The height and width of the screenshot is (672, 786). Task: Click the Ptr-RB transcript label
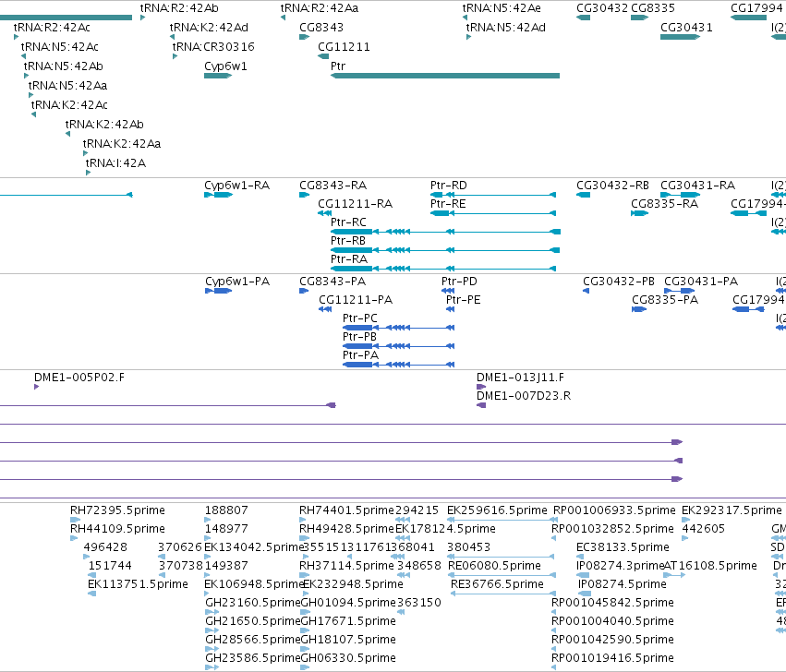tap(348, 241)
